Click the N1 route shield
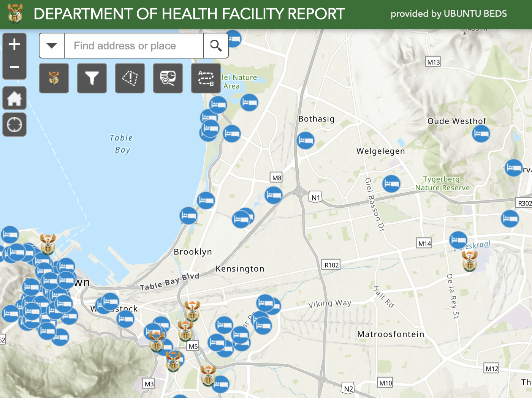 pyautogui.click(x=316, y=197)
